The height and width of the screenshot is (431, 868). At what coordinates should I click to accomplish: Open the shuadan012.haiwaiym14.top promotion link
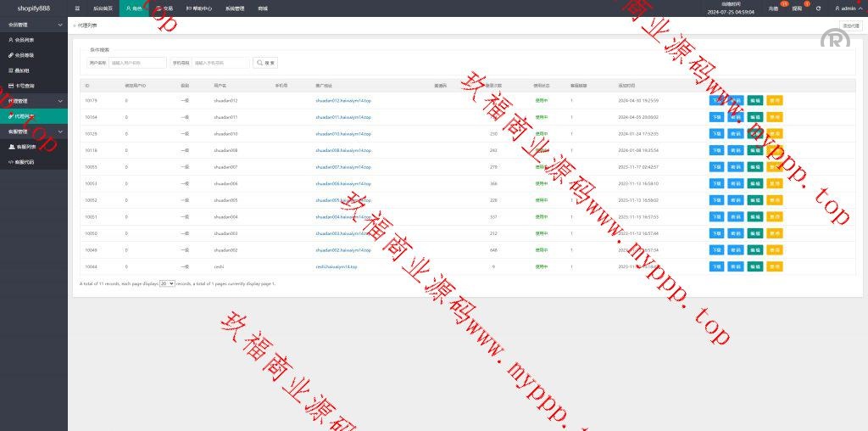pyautogui.click(x=342, y=100)
